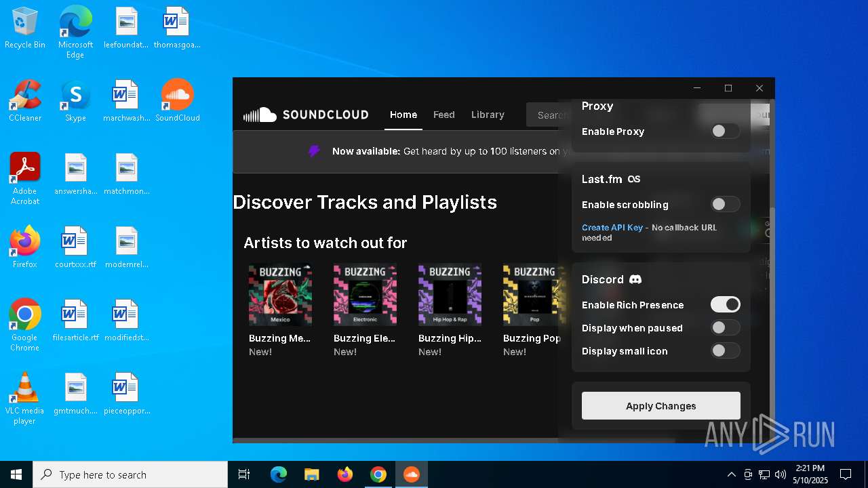
Task: Open the Buzzing Mexico playlist thumbnail
Action: coord(281,295)
